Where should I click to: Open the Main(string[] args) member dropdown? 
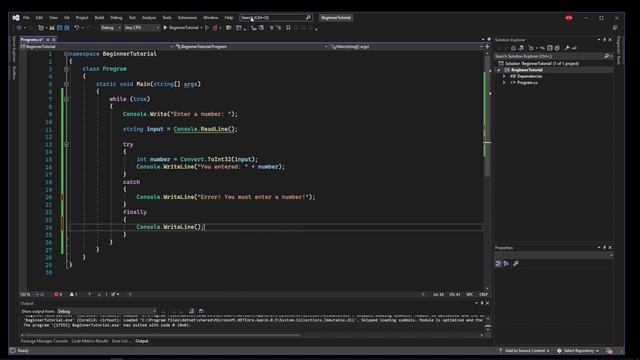[x=407, y=47]
